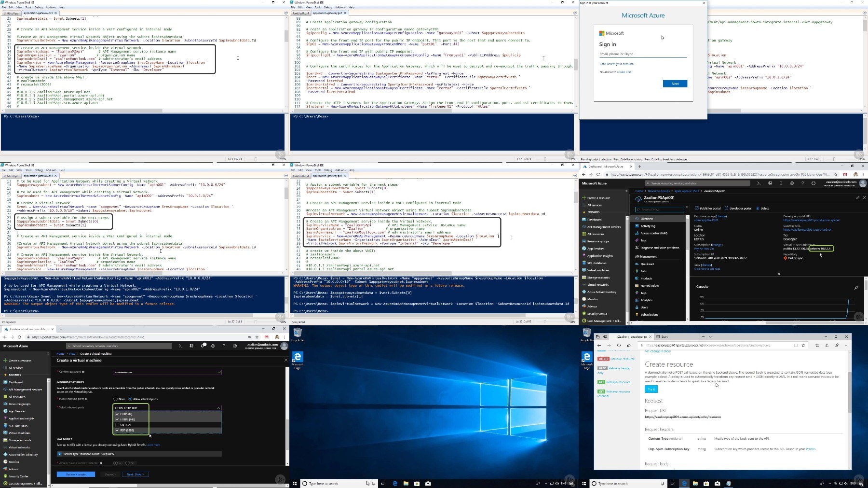Collapse the Select inbound ports dropdown

pos(218,408)
